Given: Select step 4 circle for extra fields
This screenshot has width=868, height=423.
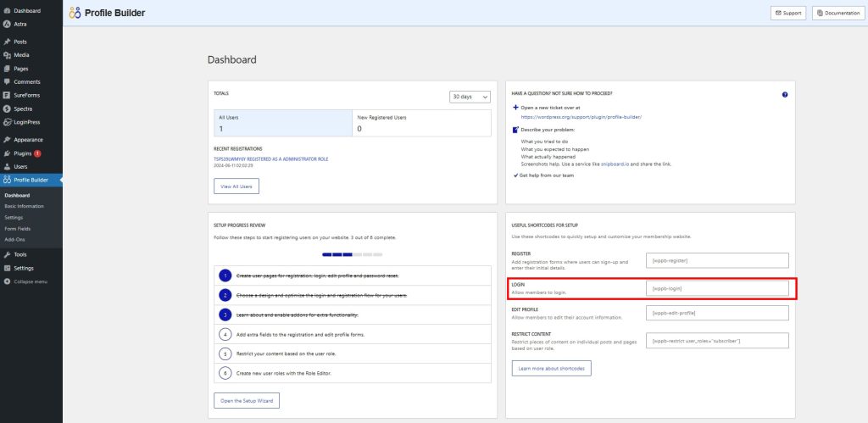Looking at the screenshot, I should tap(225, 333).
